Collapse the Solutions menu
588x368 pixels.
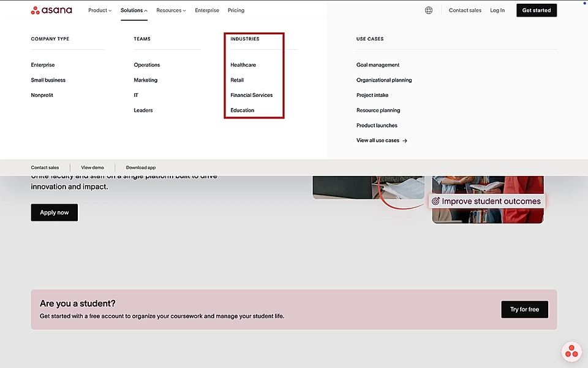(133, 10)
